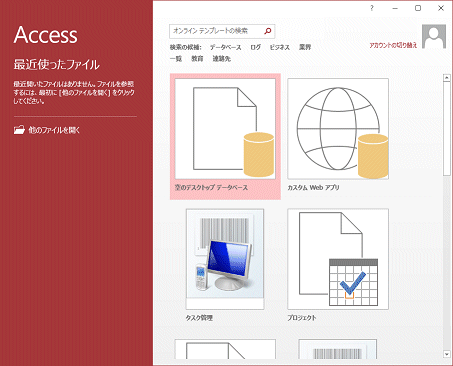The image size is (453, 366).
Task: Open the account avatar picture
Action: (434, 36)
